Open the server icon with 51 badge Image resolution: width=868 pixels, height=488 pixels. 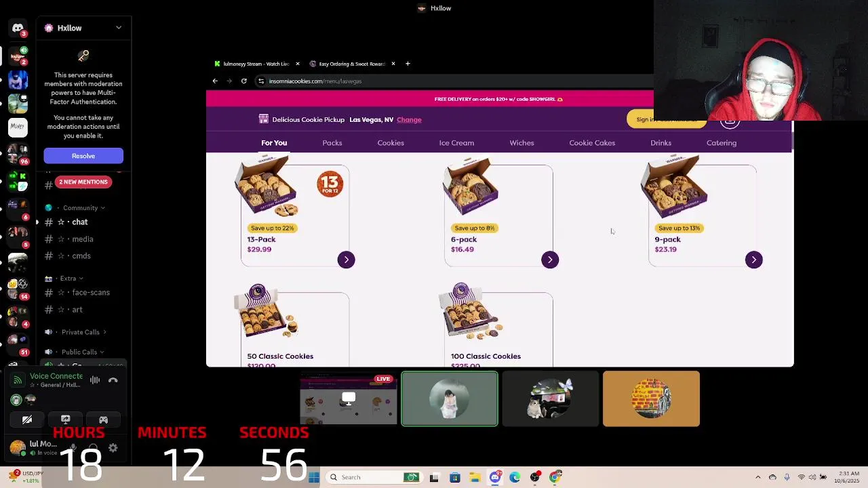click(x=18, y=344)
